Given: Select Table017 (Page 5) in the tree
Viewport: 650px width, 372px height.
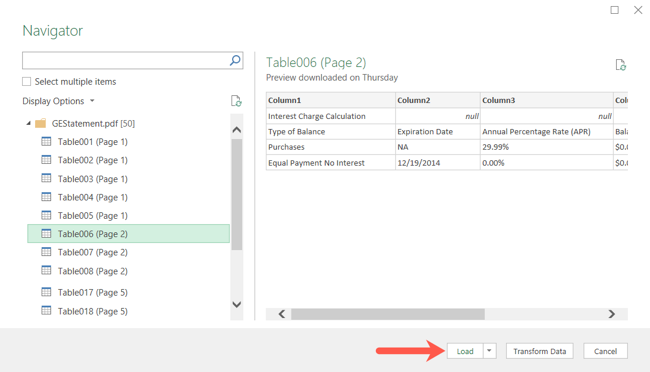Looking at the screenshot, I should pyautogui.click(x=92, y=292).
